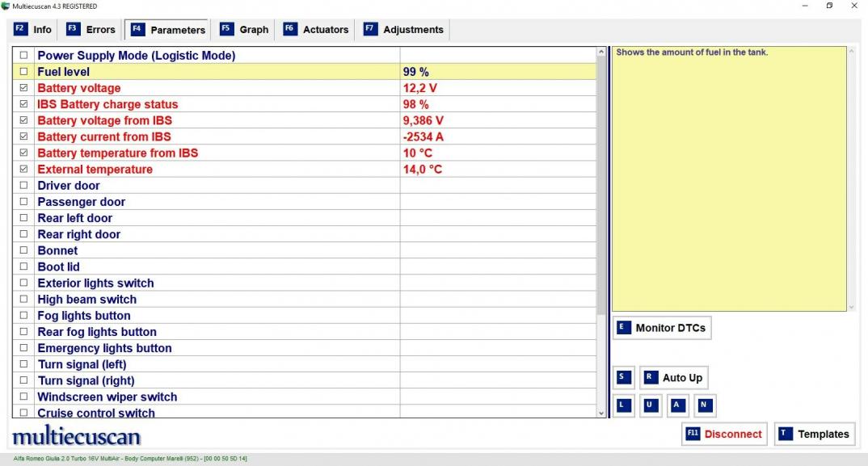
Task: Check Fog lights button parameter
Action: tap(23, 316)
